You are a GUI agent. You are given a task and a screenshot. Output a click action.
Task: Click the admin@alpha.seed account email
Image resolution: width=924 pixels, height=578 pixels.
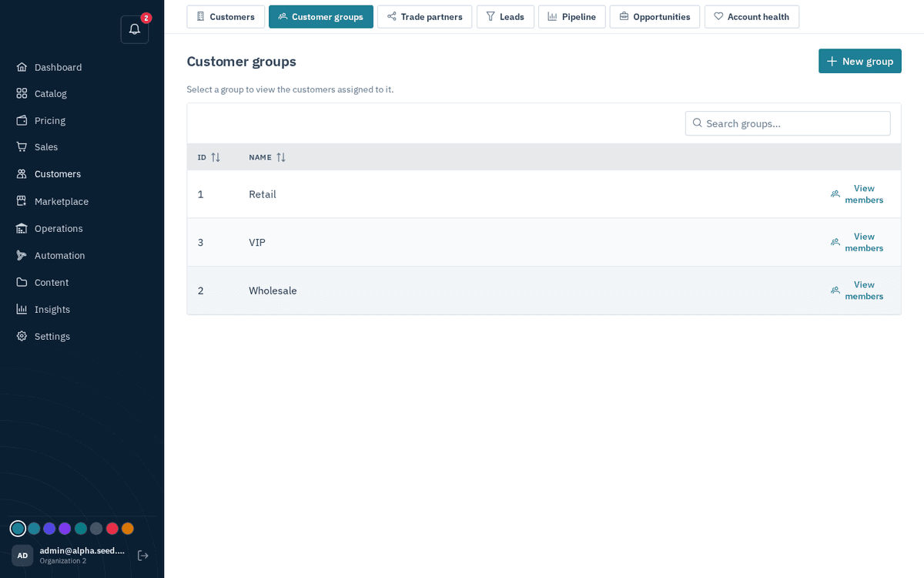tap(82, 550)
